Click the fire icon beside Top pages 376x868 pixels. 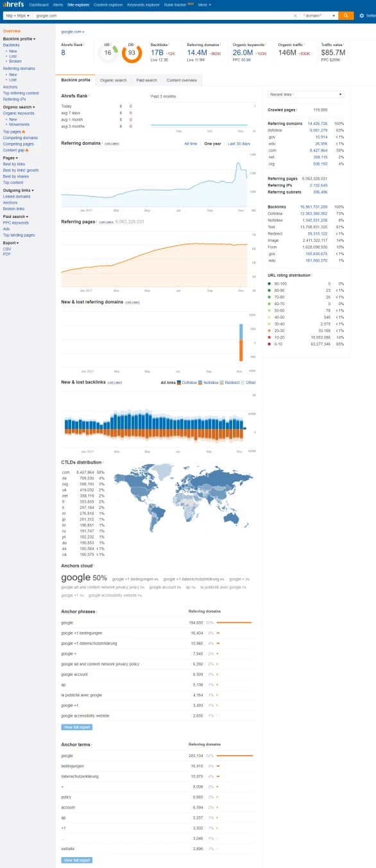point(24,131)
